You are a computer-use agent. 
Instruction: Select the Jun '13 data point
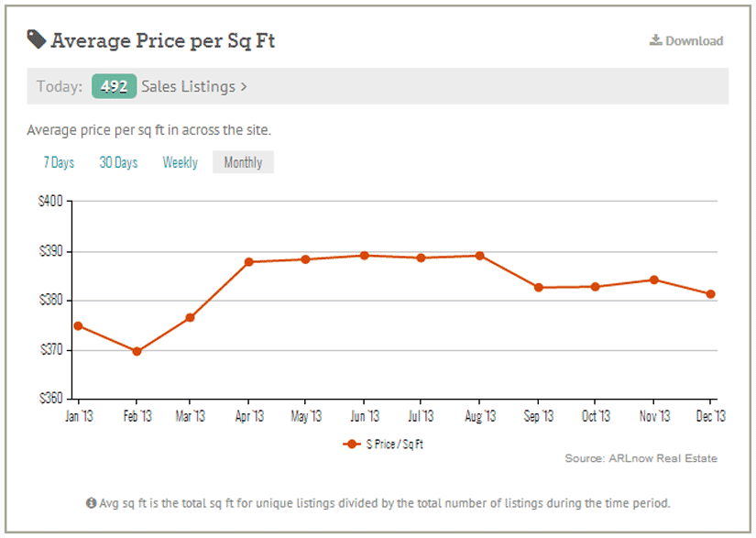tap(364, 256)
